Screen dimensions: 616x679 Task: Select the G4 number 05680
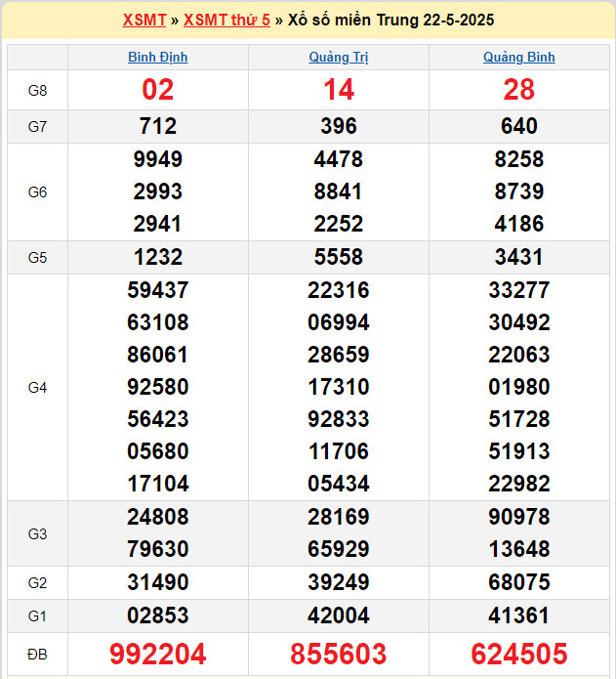[158, 451]
